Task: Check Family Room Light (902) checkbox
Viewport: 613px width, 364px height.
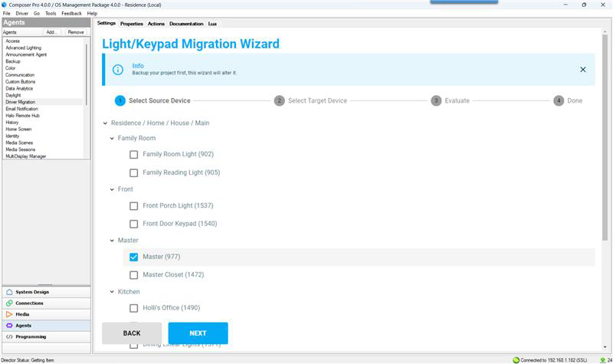Action: [x=133, y=155]
